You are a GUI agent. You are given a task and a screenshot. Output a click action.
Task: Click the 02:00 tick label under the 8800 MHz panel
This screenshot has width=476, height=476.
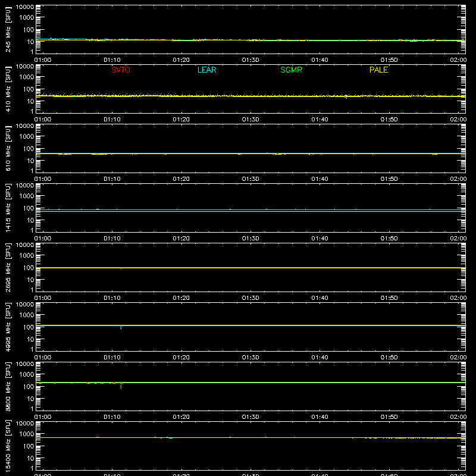[x=458, y=417]
